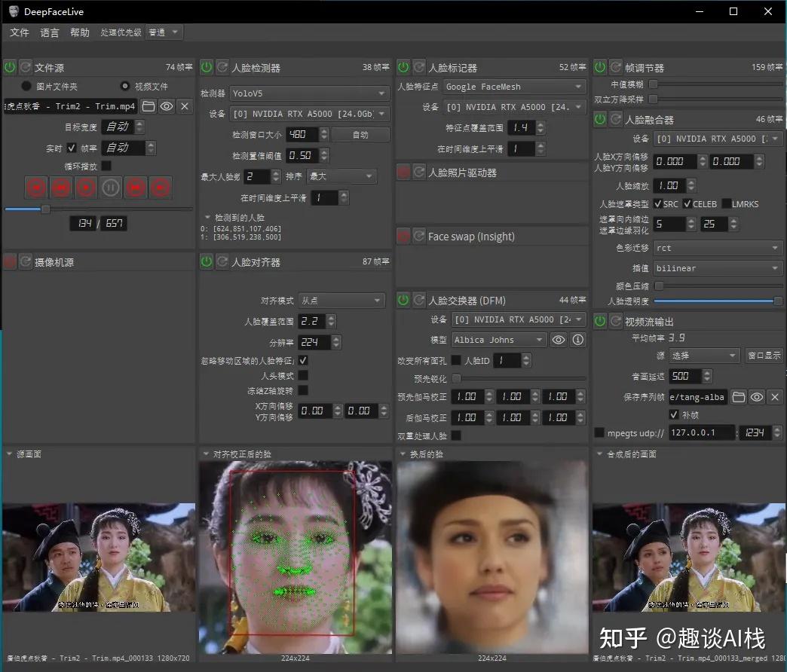Click 检测置信阈值 0.50 field
The width and height of the screenshot is (787, 672).
click(302, 155)
